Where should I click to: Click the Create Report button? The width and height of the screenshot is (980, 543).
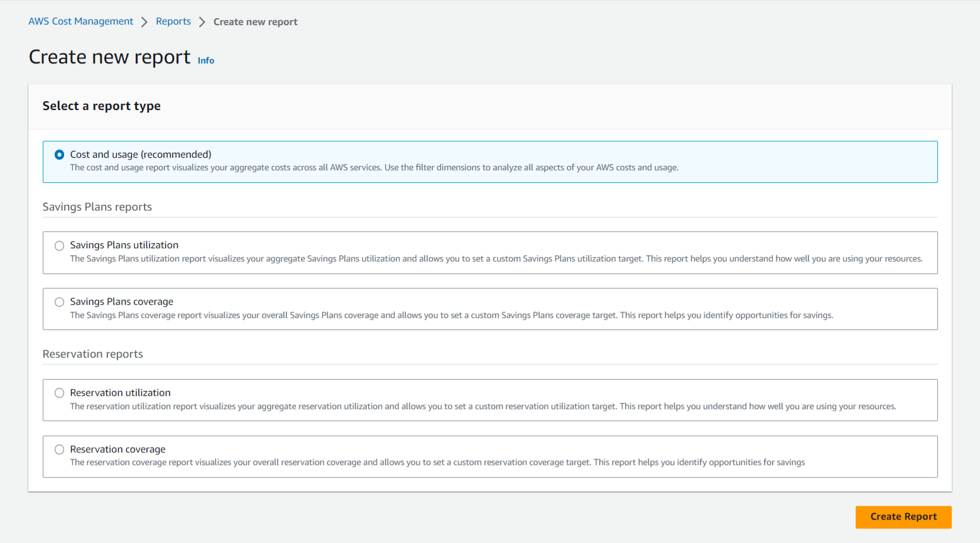pyautogui.click(x=903, y=517)
